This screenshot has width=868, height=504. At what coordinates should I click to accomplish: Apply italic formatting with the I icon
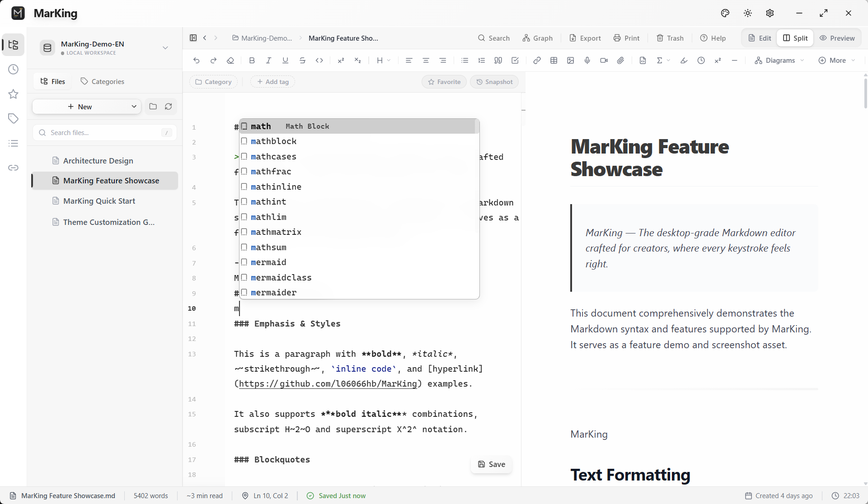(x=268, y=61)
